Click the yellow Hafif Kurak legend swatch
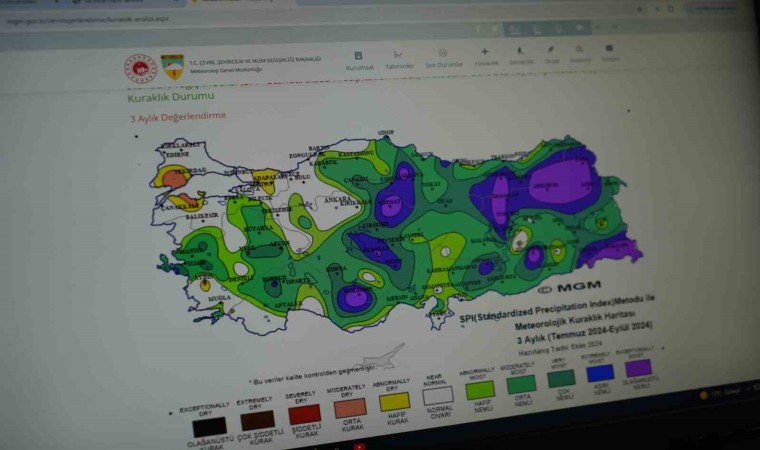 coord(393,401)
